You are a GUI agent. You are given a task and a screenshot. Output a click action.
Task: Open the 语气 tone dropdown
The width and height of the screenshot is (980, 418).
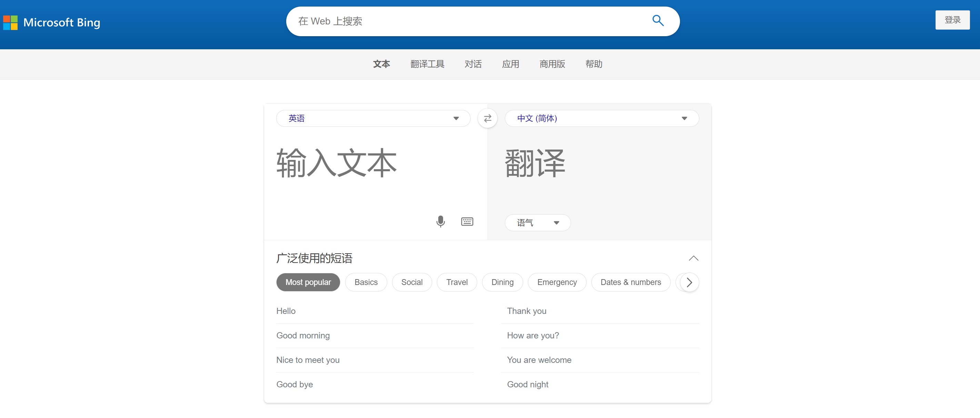538,223
